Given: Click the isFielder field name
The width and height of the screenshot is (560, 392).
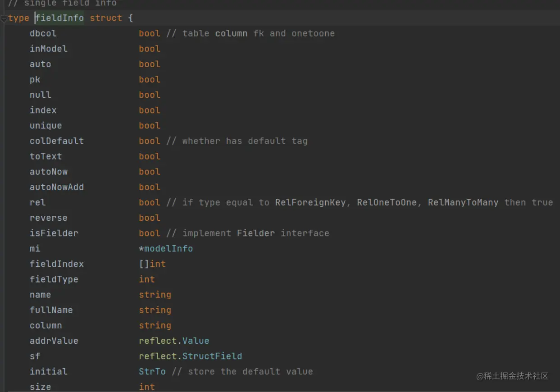Looking at the screenshot, I should tap(54, 233).
